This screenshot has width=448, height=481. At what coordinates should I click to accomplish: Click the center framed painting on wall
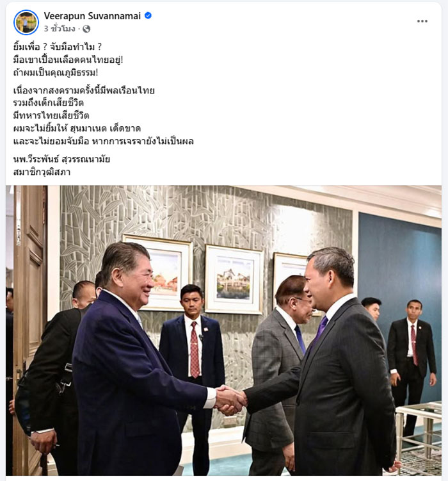pyautogui.click(x=234, y=279)
